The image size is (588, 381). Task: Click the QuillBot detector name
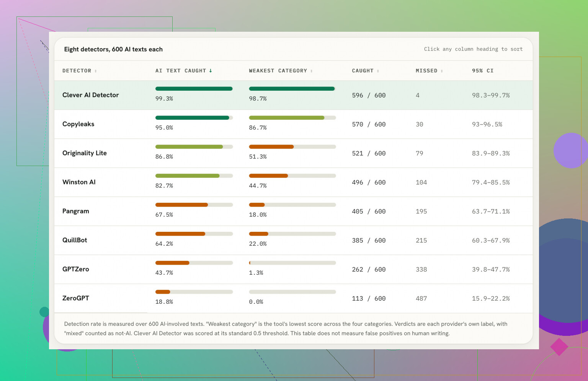click(75, 240)
